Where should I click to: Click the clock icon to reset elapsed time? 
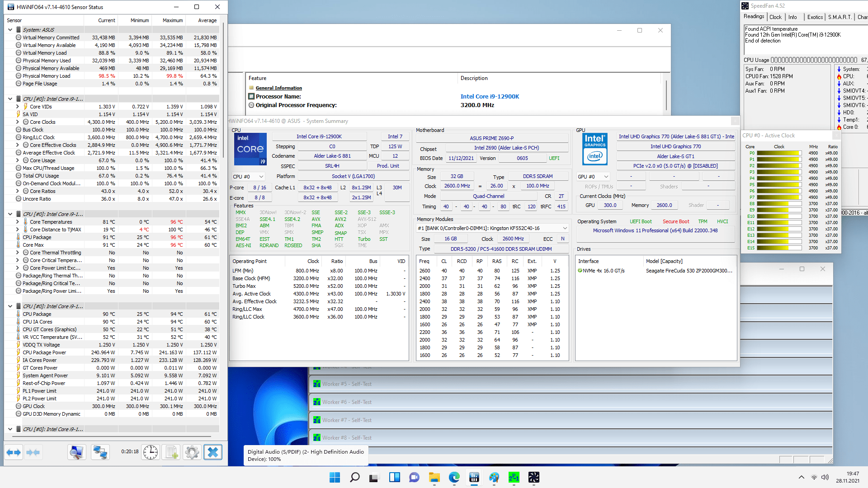pyautogui.click(x=150, y=452)
